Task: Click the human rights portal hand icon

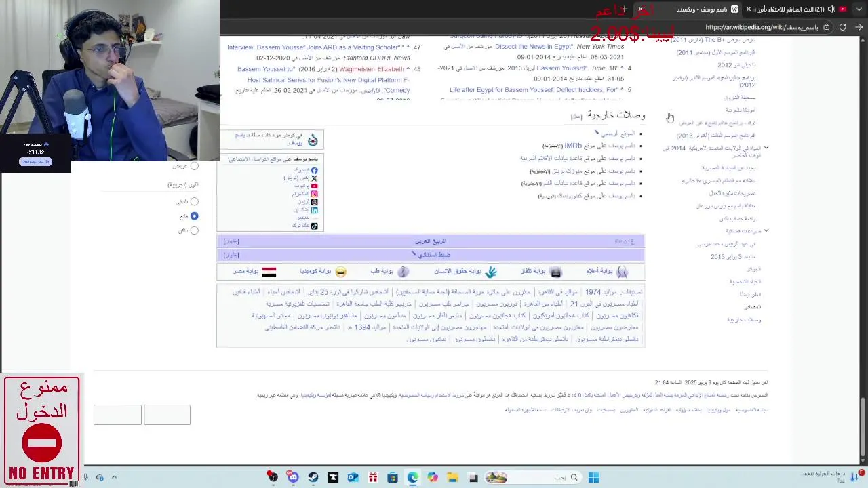Action: point(490,272)
